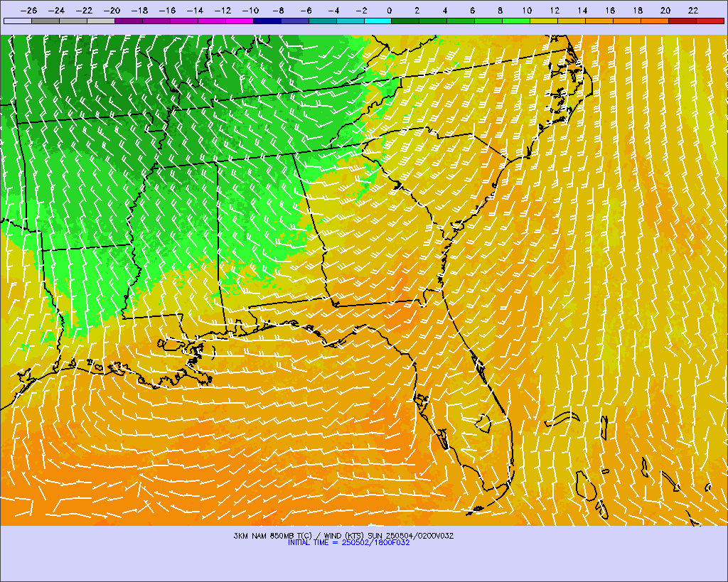Click the 4 legend label
This screenshot has width=728, height=582.
point(445,11)
